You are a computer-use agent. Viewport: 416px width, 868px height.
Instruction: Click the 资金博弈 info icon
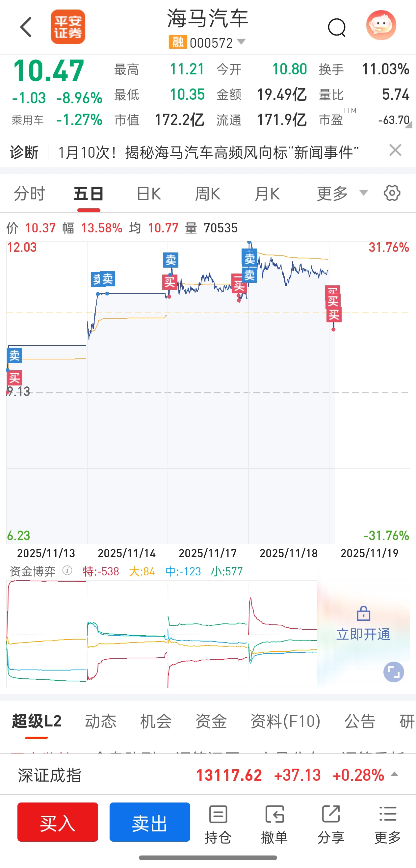(x=67, y=571)
